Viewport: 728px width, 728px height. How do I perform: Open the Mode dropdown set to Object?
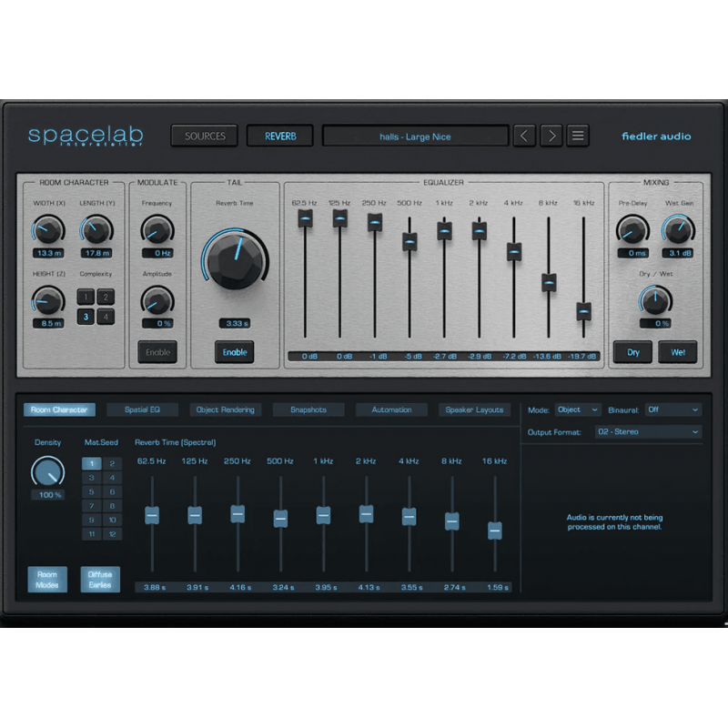[577, 409]
